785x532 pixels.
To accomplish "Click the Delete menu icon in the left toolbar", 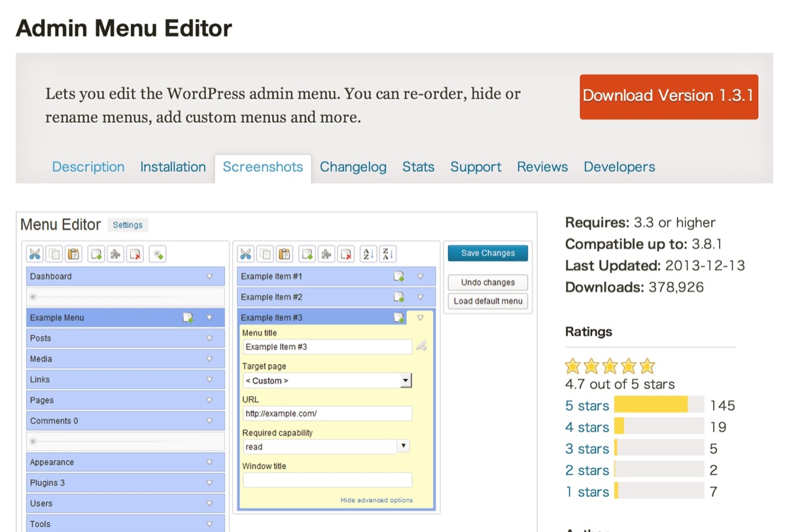I will point(135,254).
